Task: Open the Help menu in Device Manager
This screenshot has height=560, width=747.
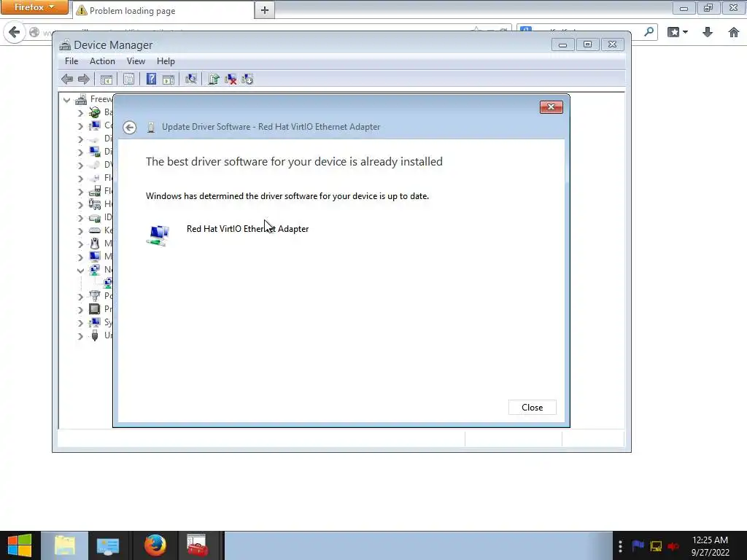Action: [166, 61]
